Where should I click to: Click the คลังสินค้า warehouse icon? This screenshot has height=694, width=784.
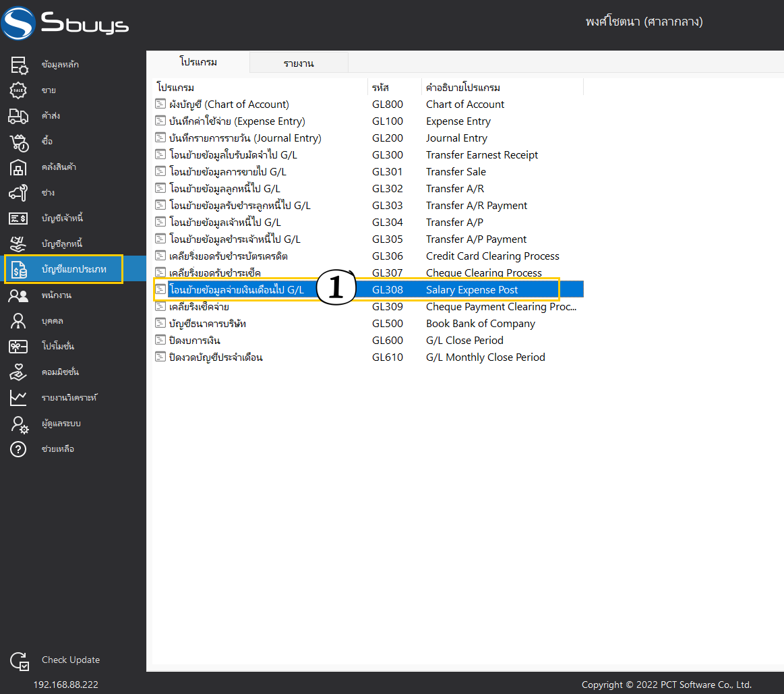(x=18, y=168)
